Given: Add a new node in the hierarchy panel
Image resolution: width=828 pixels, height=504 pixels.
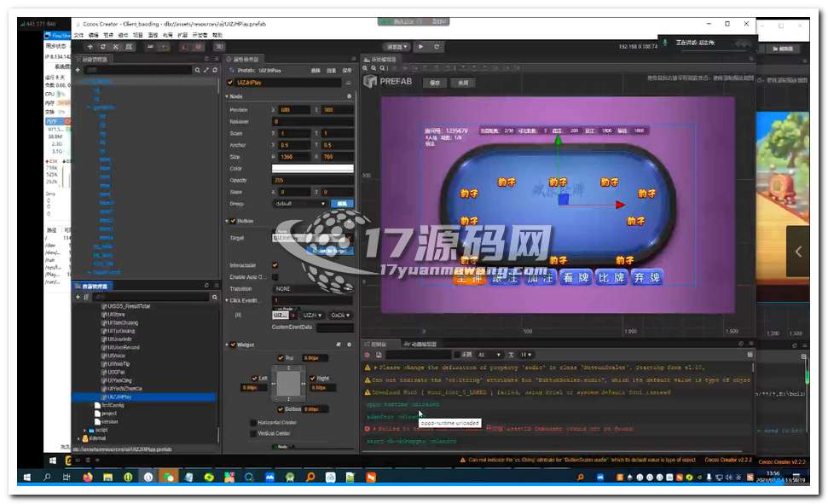Looking at the screenshot, I should coord(78,70).
